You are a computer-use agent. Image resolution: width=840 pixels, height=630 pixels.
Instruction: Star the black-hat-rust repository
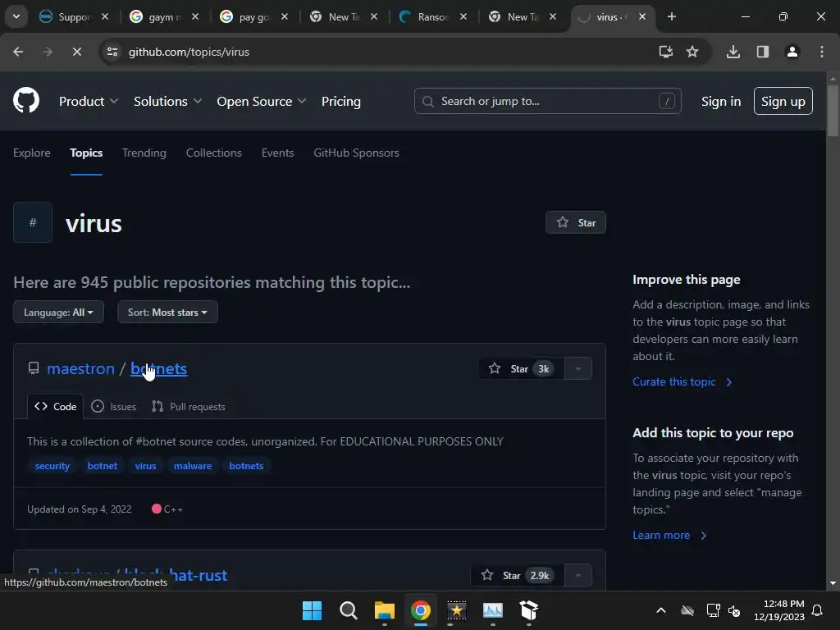[517, 575]
